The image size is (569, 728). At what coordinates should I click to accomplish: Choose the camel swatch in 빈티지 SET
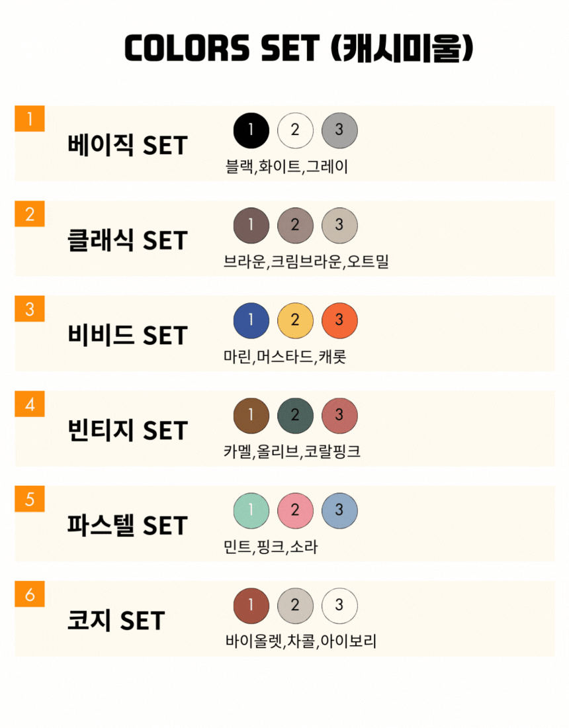[x=251, y=416]
